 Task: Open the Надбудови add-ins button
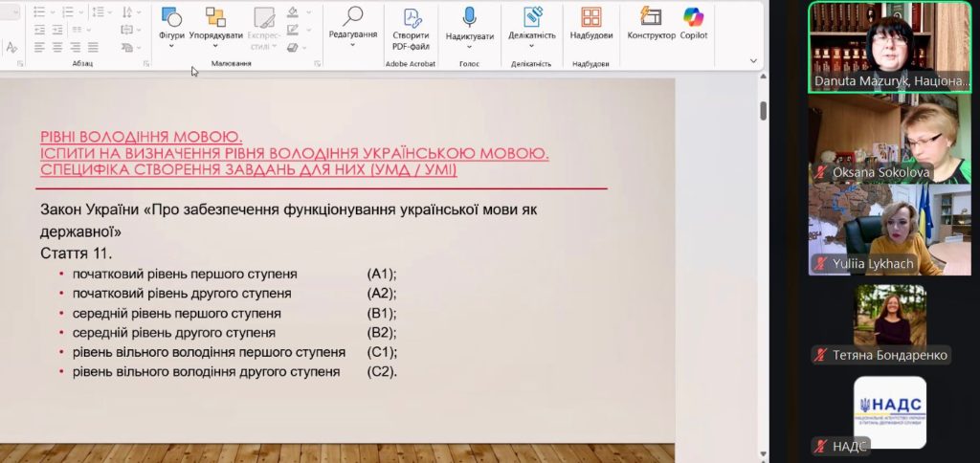pos(590,25)
